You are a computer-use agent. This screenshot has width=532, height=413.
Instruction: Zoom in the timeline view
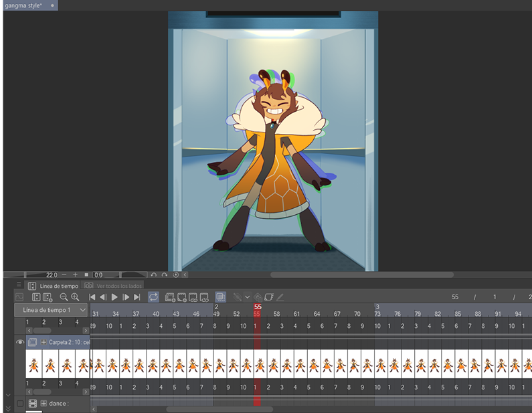pos(75,297)
